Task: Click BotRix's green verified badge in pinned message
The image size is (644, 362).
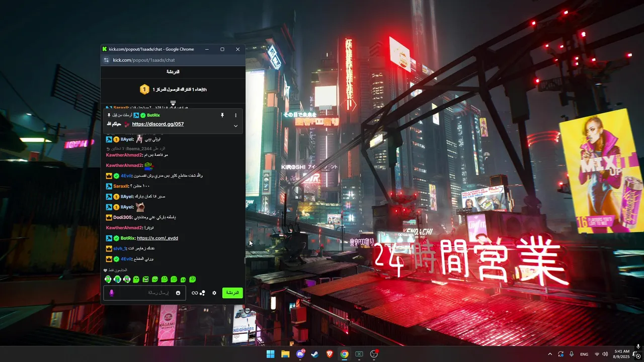Action: pyautogui.click(x=143, y=115)
